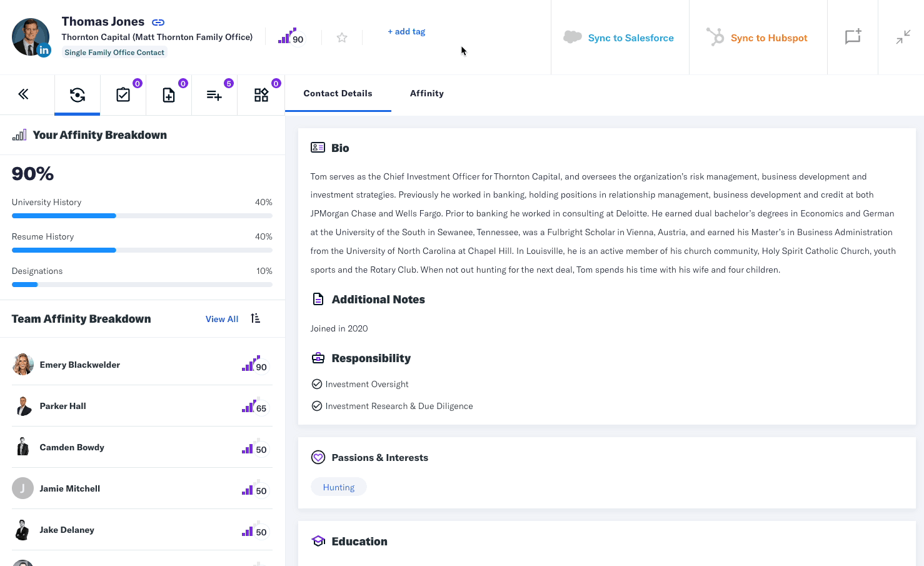Click the add-note file icon in the toolbar
924x566 pixels.
tap(169, 95)
